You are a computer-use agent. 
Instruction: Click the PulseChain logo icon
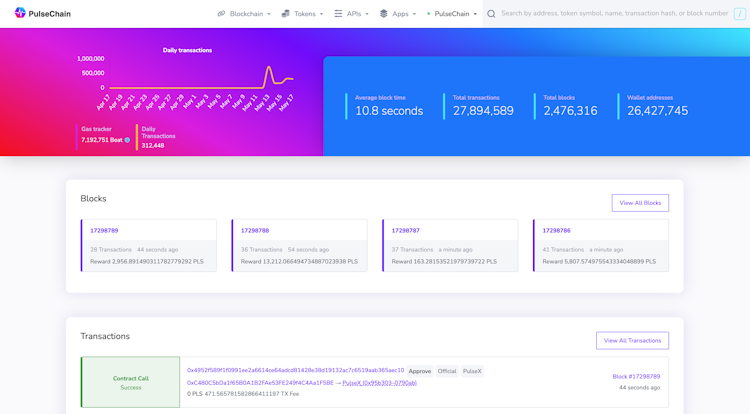[20, 13]
